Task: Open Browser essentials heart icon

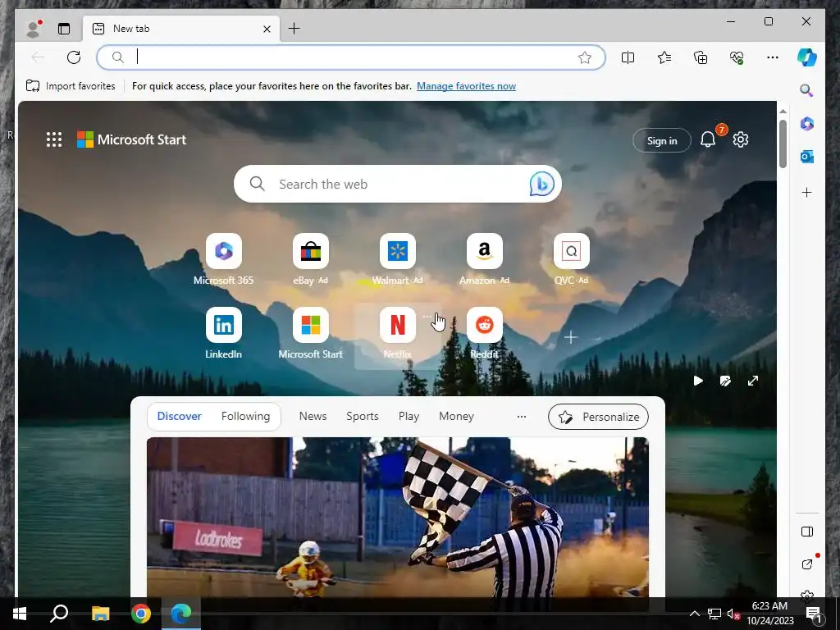Action: coord(737,57)
